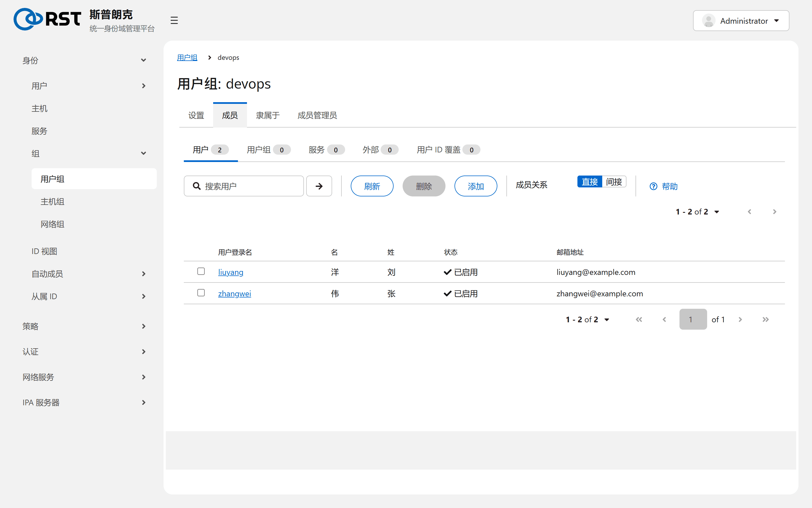812x508 pixels.
Task: Expand the 策略 sidebar section
Action: pos(85,326)
